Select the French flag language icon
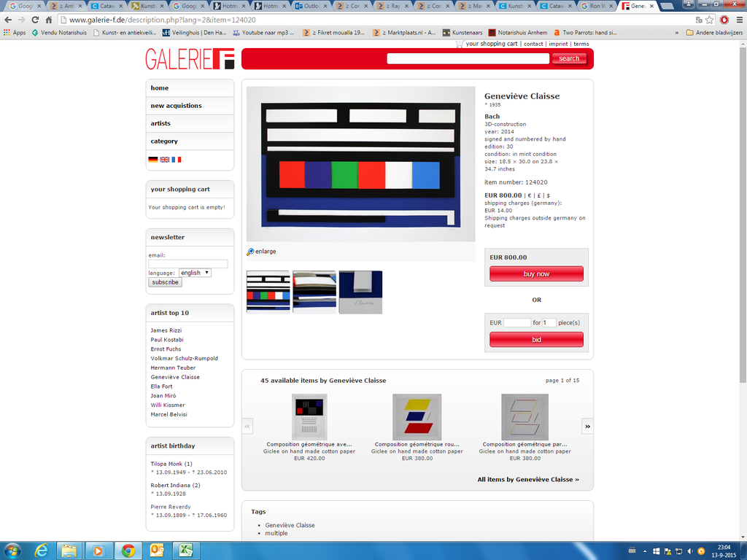The image size is (747, 560). 177,159
